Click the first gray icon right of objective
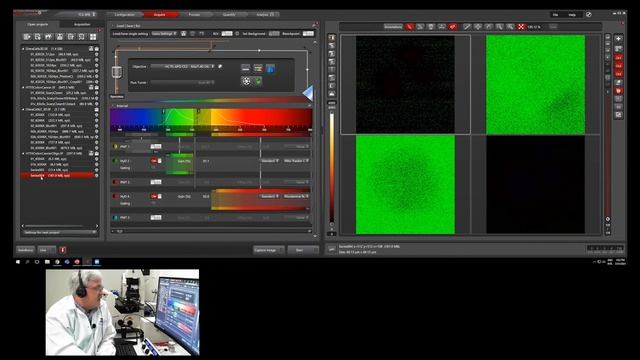Image resolution: width=640 pixels, height=360 pixels. pos(245,68)
